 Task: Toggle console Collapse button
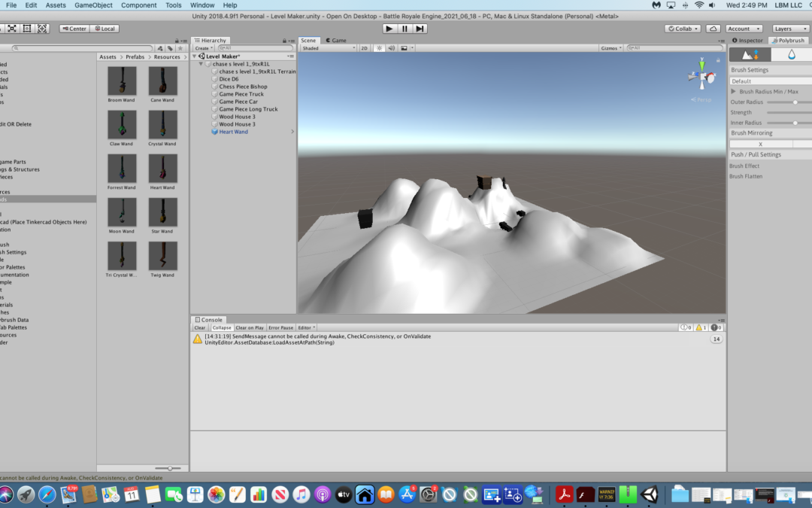[221, 327]
